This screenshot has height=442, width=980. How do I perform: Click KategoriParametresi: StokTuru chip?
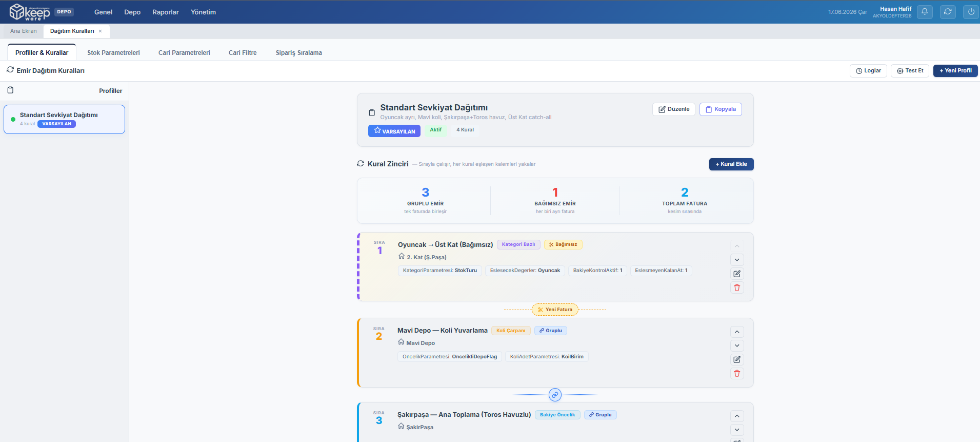pos(440,271)
